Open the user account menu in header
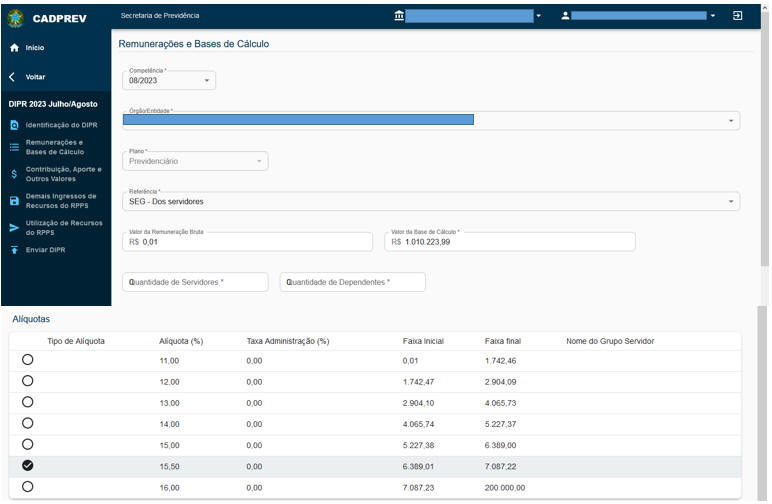Screen dimensions: 772x504 click(x=639, y=16)
